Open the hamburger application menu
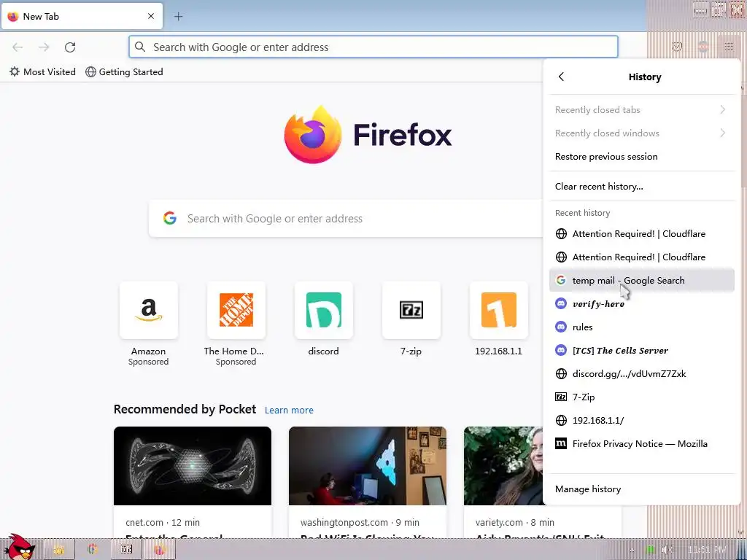The height and width of the screenshot is (560, 747). 729,47
